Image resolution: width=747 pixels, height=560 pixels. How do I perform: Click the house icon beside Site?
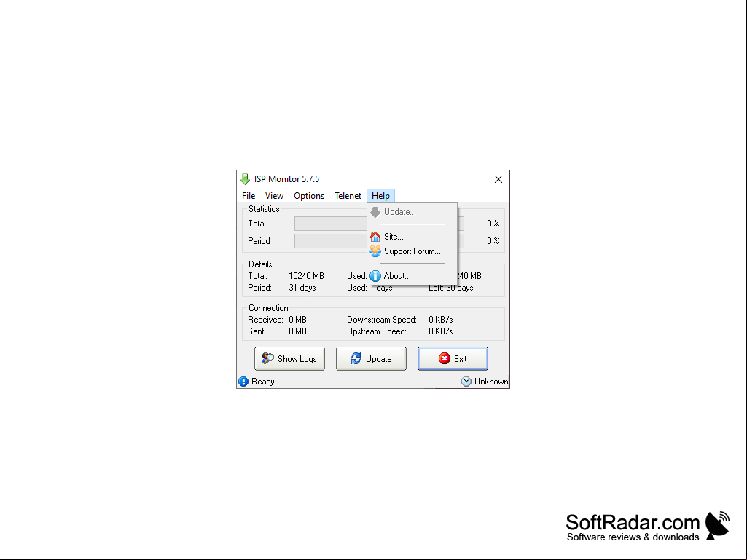[375, 236]
